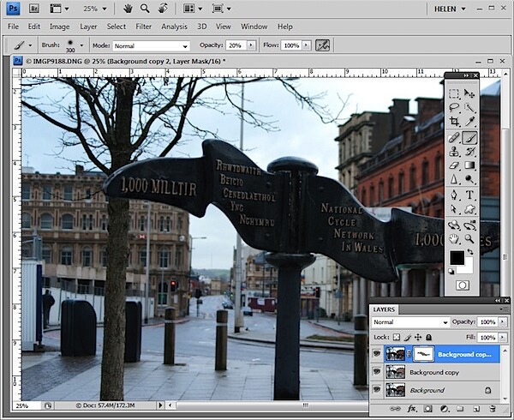This screenshot has width=514, height=420.
Task: Select the Crop tool in toolbox
Action: click(454, 122)
